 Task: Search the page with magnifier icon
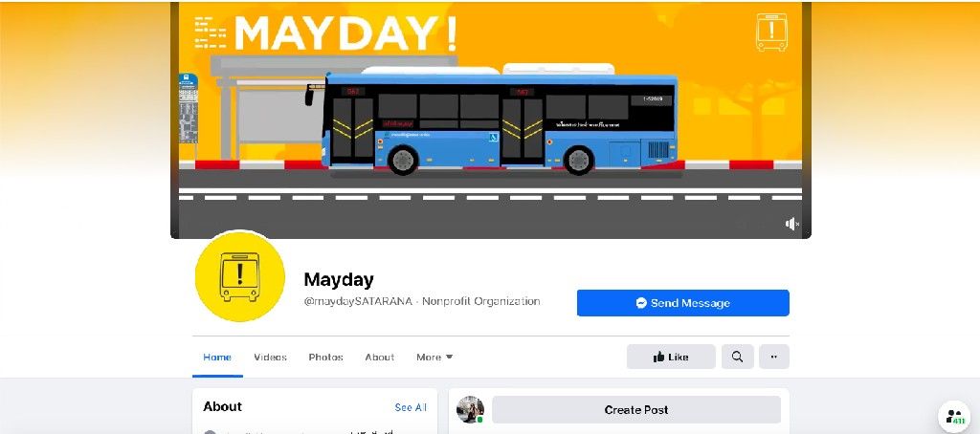tap(738, 357)
